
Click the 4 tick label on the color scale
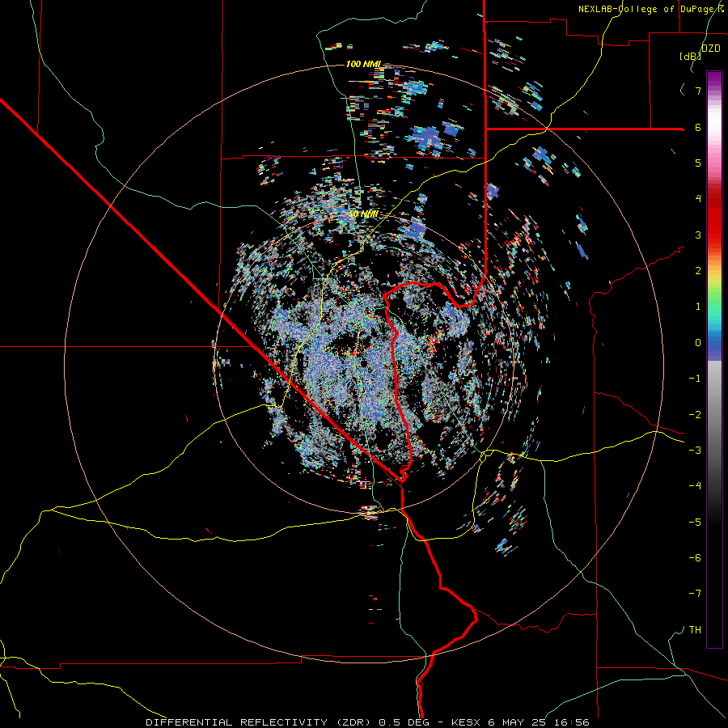pyautogui.click(x=697, y=199)
